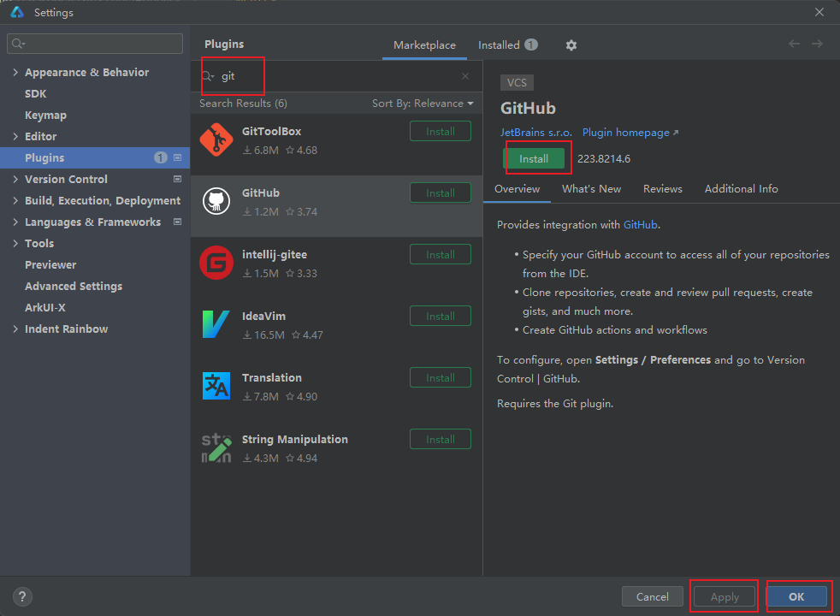Click the IdeaVim 16.5M download count

263,335
